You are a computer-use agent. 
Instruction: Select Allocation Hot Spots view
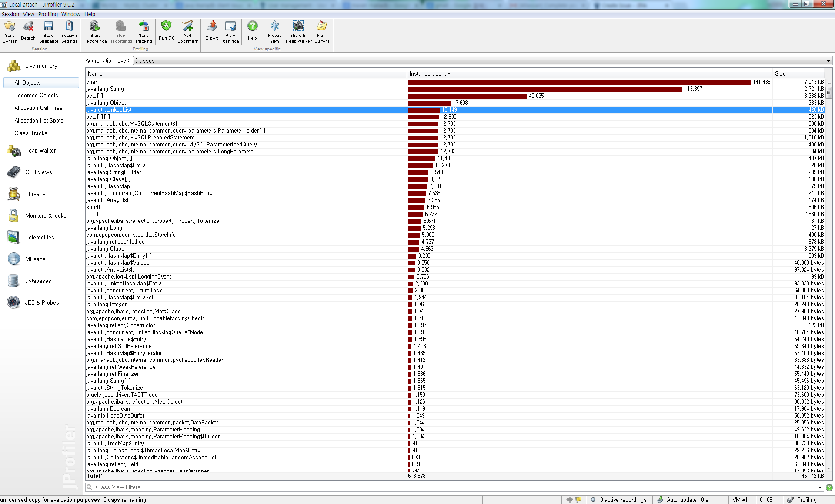click(39, 121)
